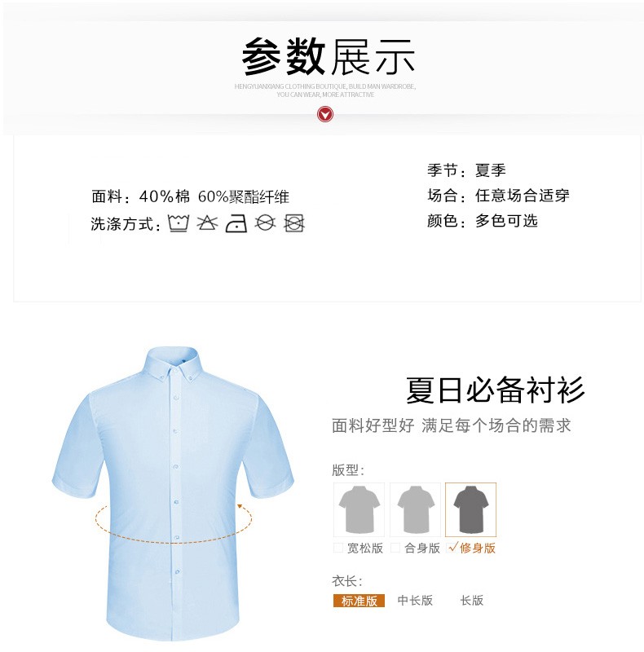Screen dimensions: 644x652
Task: Select the 宽松版 loose fit shirt thumbnail
Action: [359, 509]
